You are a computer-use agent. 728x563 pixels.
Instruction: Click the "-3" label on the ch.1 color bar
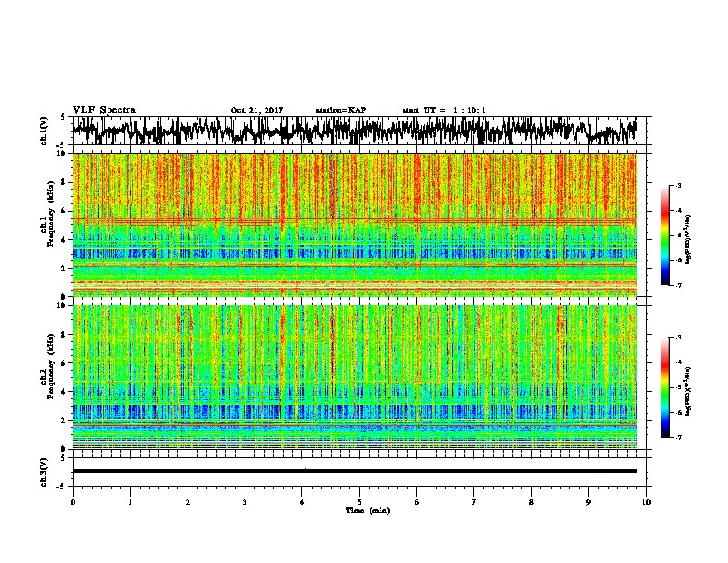click(677, 186)
